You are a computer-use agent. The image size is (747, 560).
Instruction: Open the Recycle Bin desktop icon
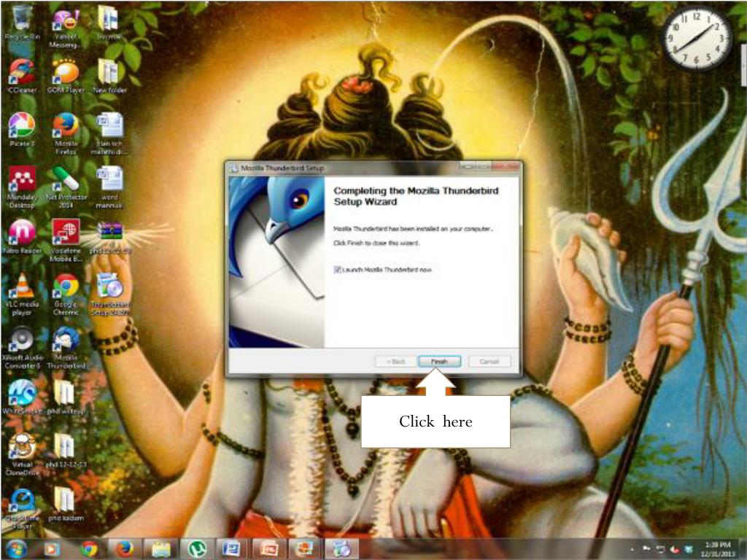pyautogui.click(x=22, y=23)
